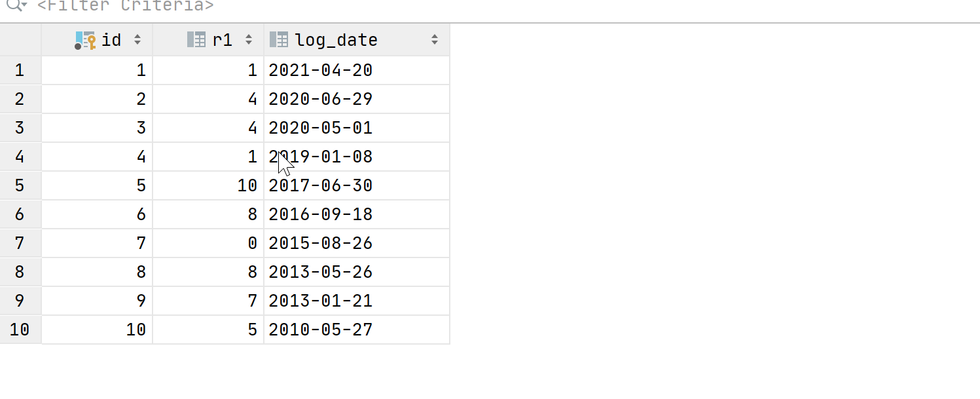
Task: Select row number 5 header
Action: click(20, 185)
